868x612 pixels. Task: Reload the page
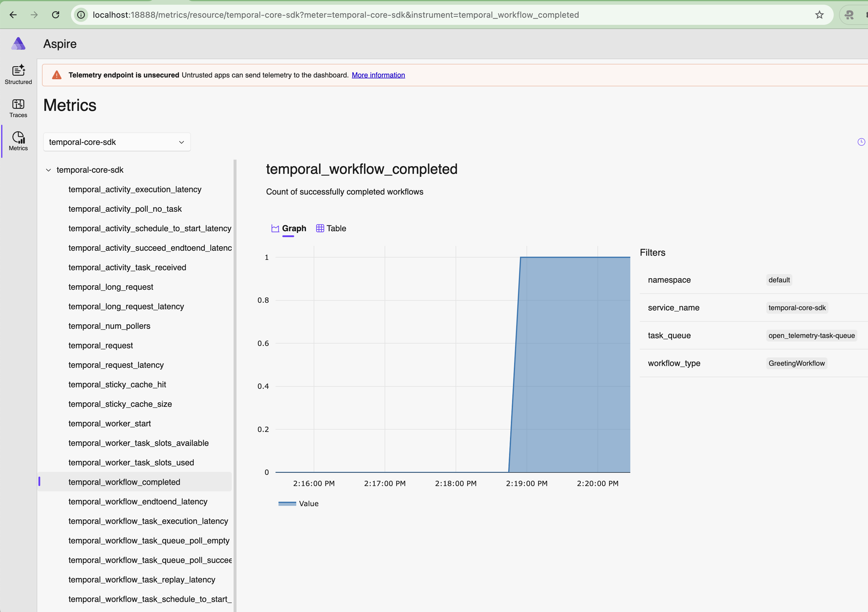click(56, 15)
